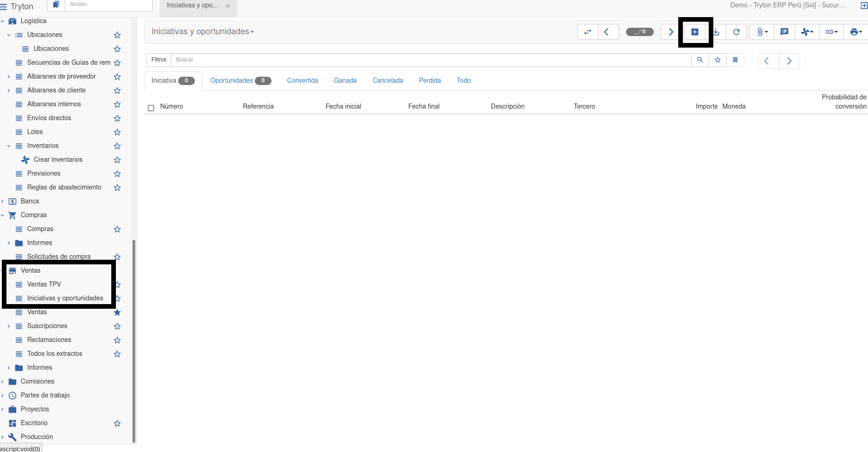Click the switch view arrows icon
This screenshot has width=868, height=452.
(587, 32)
